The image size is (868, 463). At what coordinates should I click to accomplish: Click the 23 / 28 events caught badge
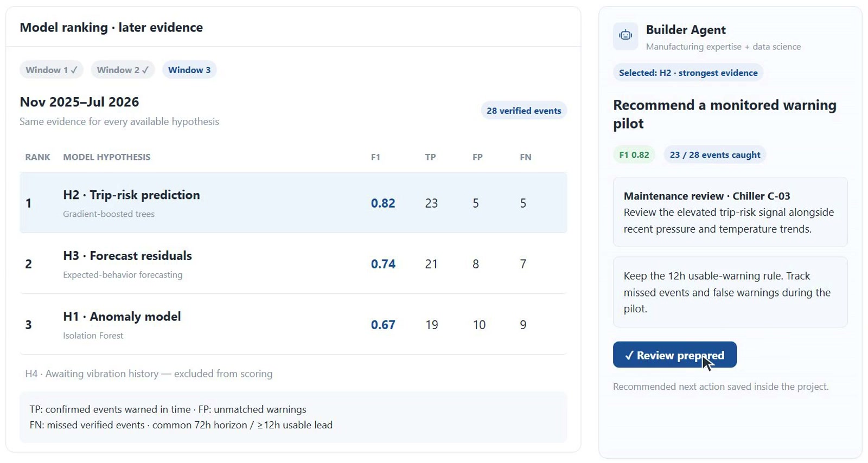pyautogui.click(x=714, y=155)
